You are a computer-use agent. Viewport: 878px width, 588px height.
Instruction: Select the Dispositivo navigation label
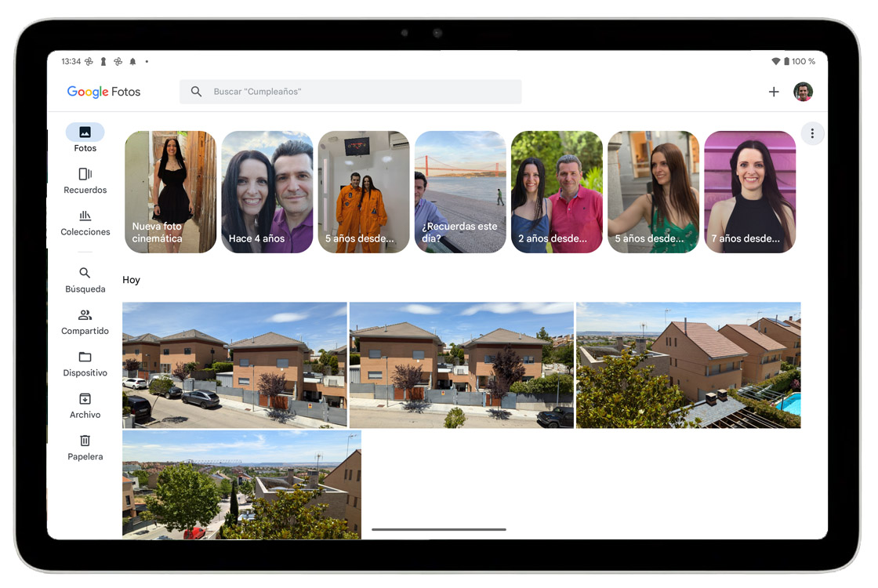click(x=85, y=373)
